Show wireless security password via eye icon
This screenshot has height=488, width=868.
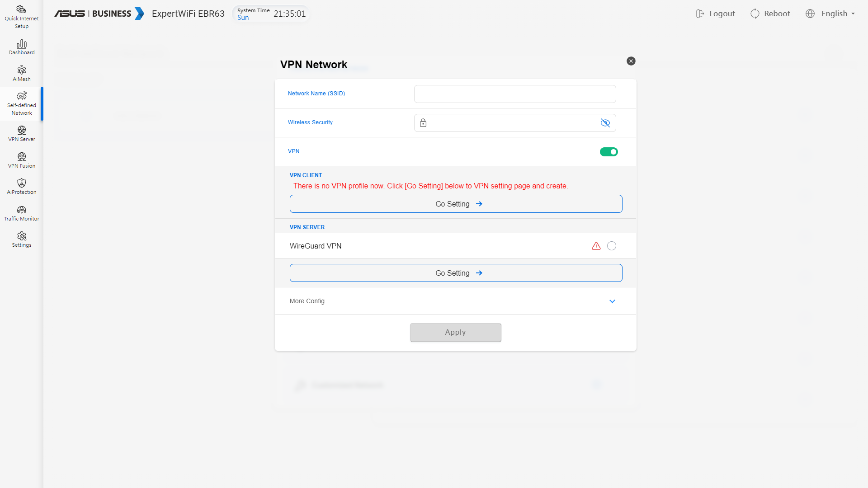click(605, 123)
